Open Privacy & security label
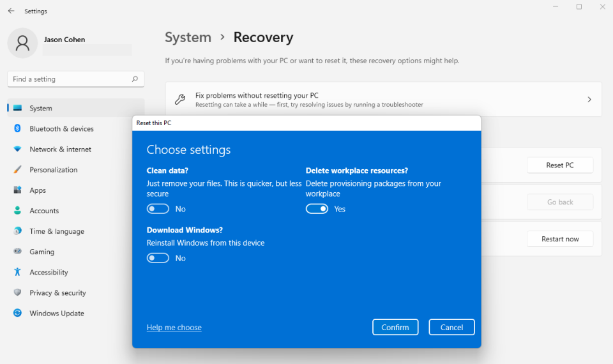 [57, 293]
